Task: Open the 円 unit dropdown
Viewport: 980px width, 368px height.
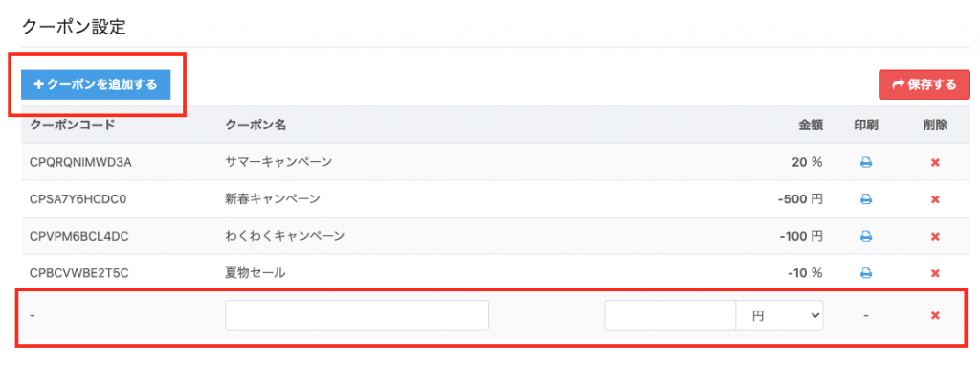Action: pos(779,315)
